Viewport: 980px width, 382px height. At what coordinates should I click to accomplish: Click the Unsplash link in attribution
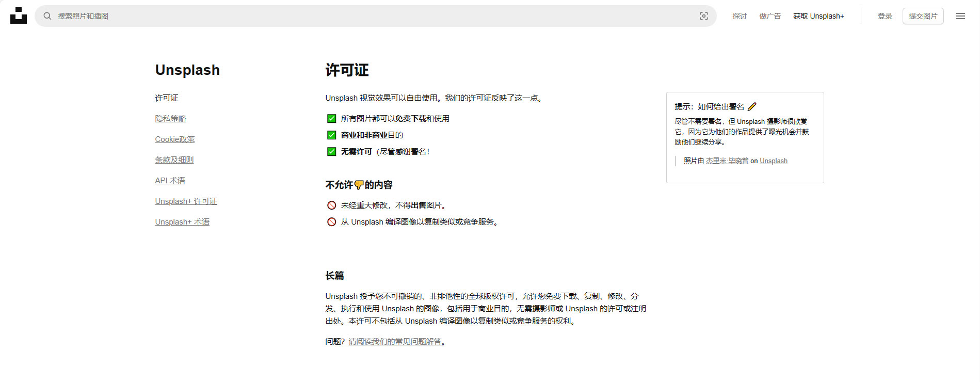(774, 161)
